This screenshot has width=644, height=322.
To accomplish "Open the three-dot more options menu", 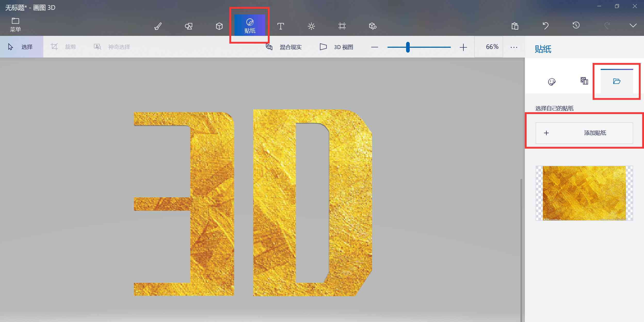I will 514,47.
